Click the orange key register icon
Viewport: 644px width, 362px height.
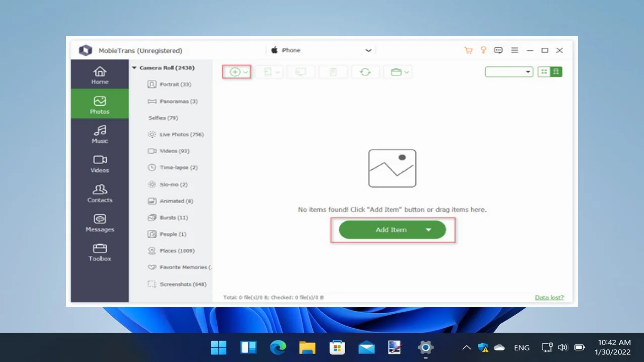pyautogui.click(x=484, y=50)
